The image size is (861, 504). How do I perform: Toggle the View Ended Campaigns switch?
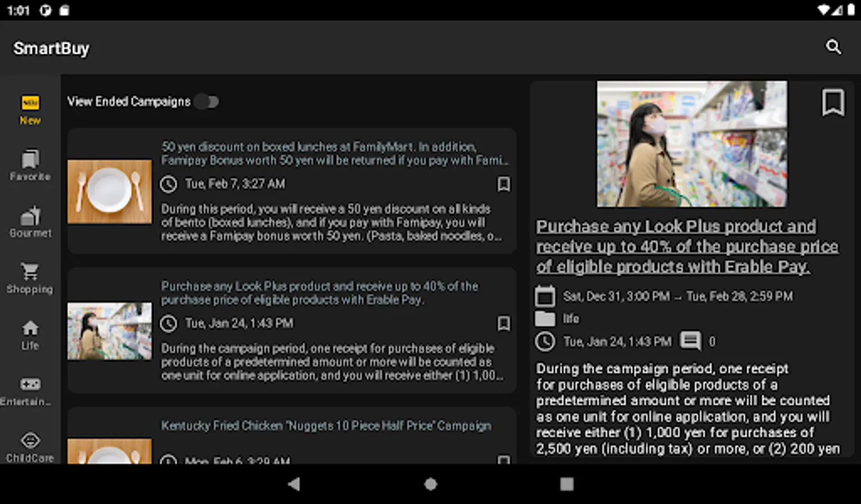coord(207,101)
